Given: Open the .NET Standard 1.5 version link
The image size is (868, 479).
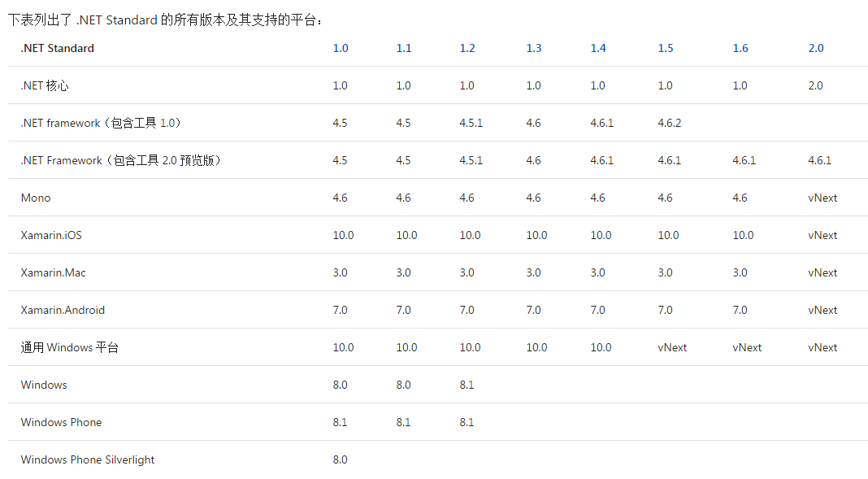Looking at the screenshot, I should pos(666,48).
